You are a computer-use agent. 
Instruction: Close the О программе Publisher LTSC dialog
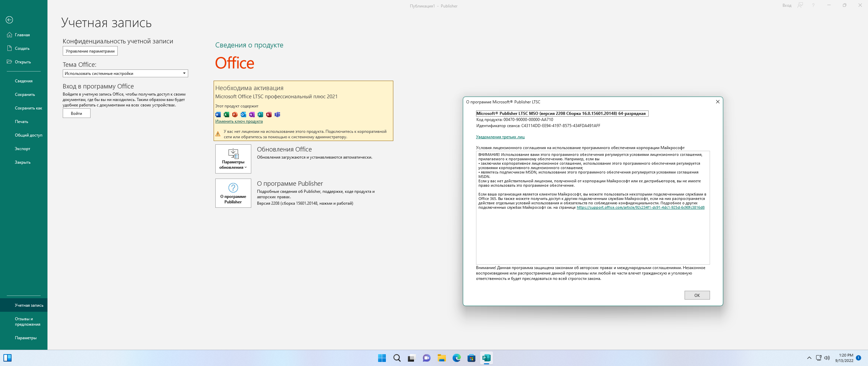pos(718,102)
